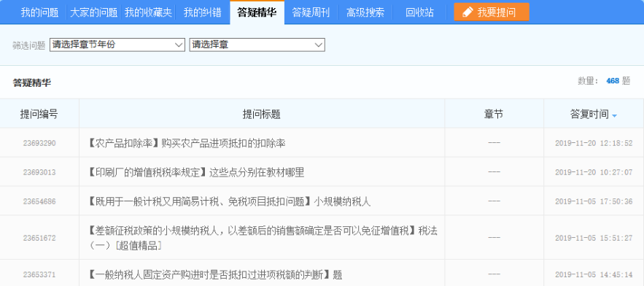The width and height of the screenshot is (644, 286).
Task: Select the 答疑精华 tab
Action: coord(257,12)
